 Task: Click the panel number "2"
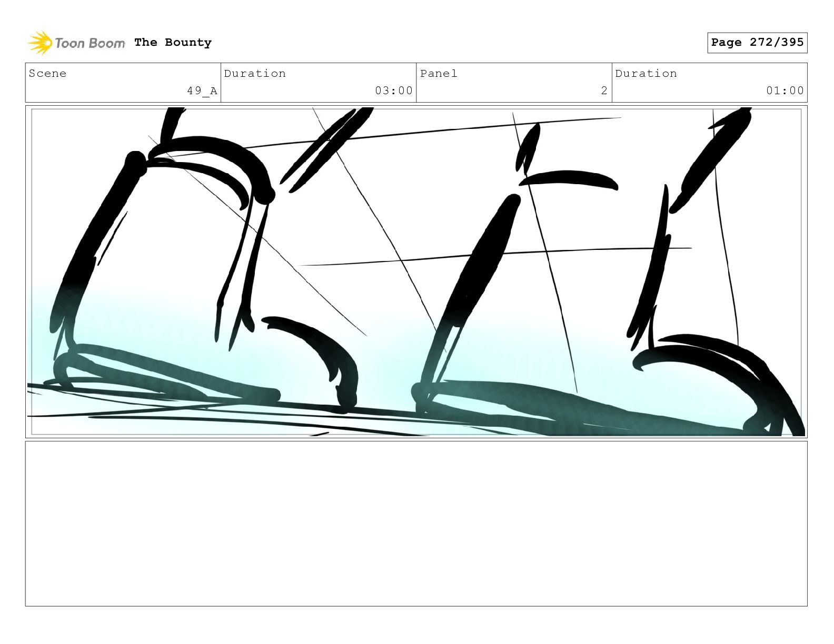point(604,90)
